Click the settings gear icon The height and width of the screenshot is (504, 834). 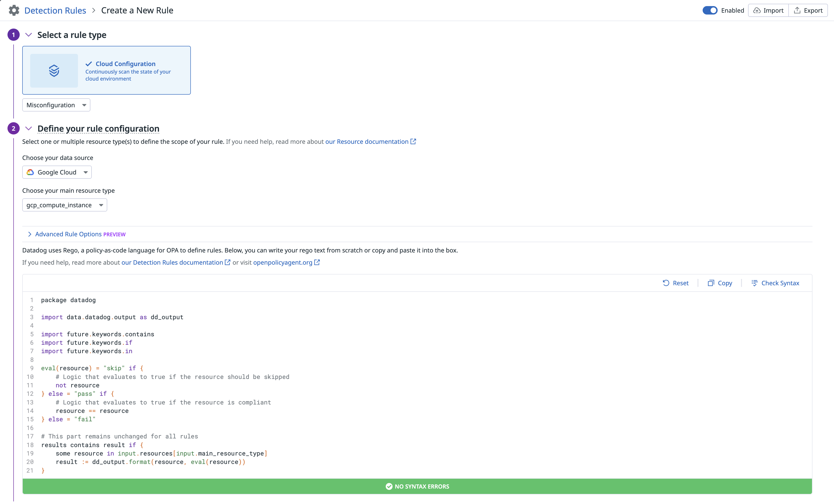point(14,11)
